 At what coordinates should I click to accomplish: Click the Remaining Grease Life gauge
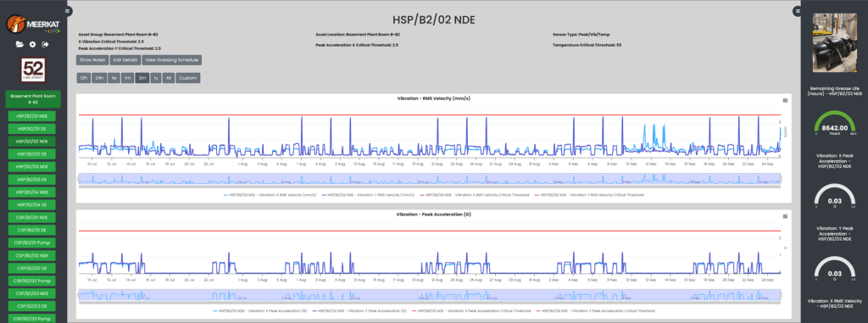(834, 124)
